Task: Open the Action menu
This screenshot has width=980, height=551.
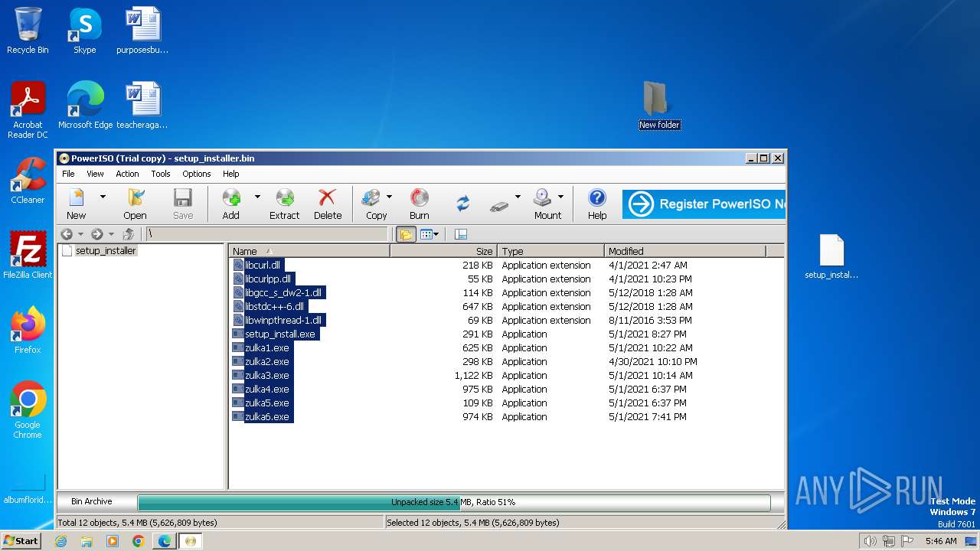Action: pos(127,174)
